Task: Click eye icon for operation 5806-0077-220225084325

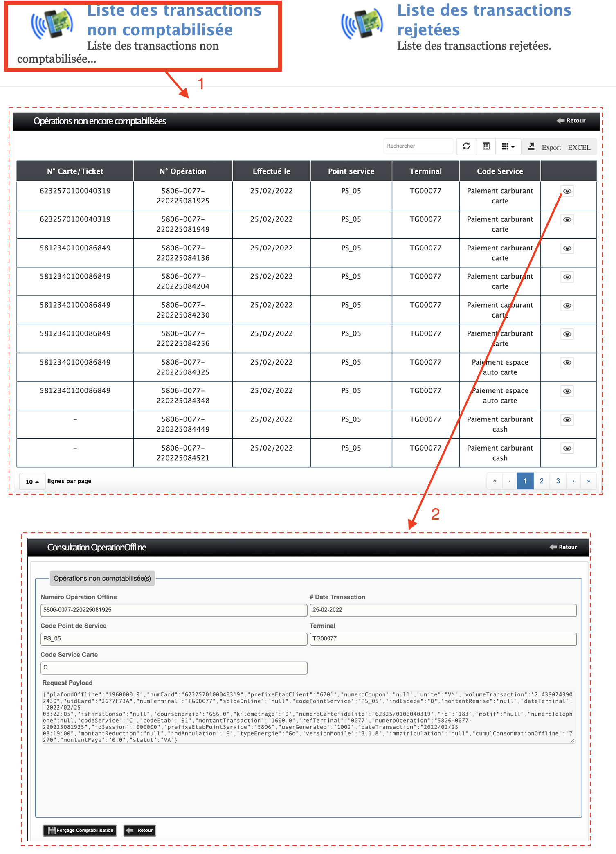Action: coord(567,363)
